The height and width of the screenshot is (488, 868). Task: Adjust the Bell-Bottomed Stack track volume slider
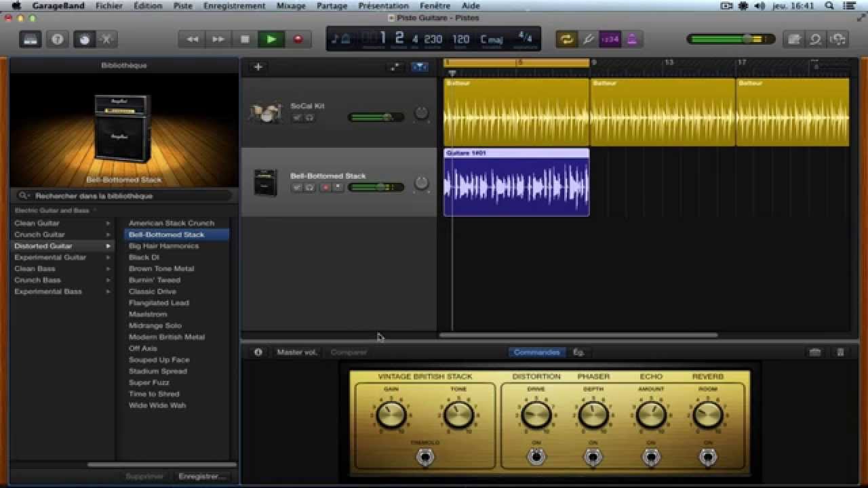[x=376, y=187]
